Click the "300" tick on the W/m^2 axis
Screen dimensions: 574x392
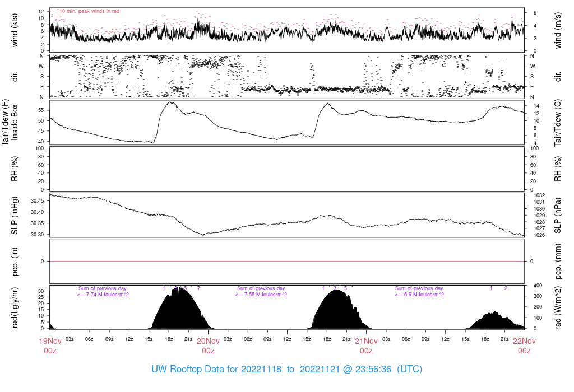pos(538,296)
